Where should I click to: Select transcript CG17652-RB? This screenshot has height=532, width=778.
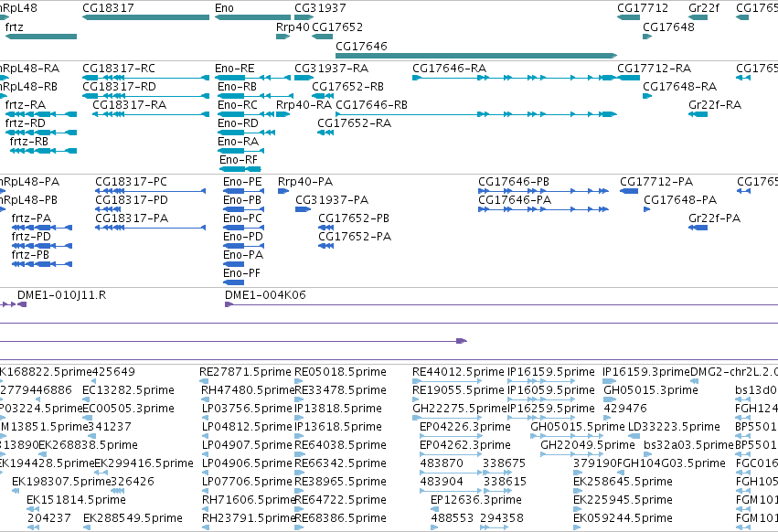point(323,96)
